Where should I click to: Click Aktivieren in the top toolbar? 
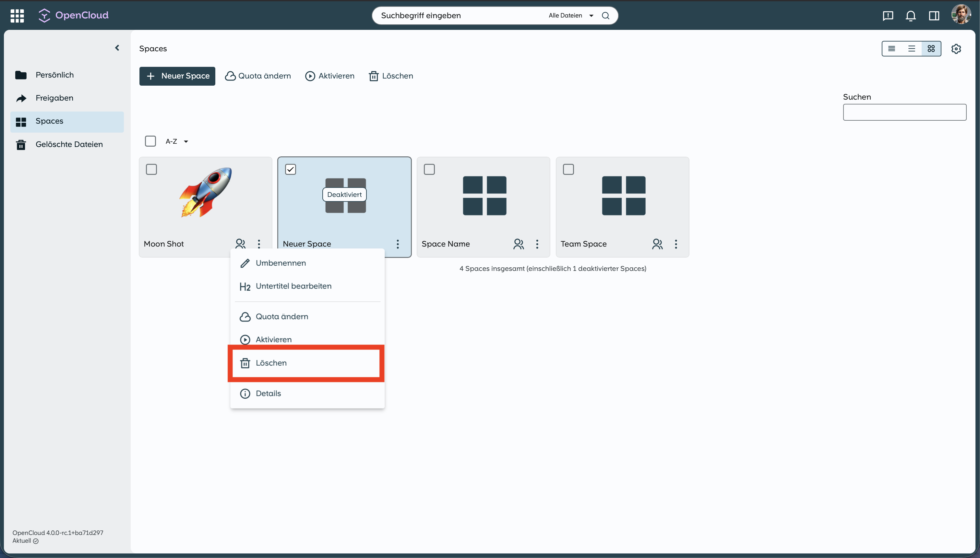point(330,76)
